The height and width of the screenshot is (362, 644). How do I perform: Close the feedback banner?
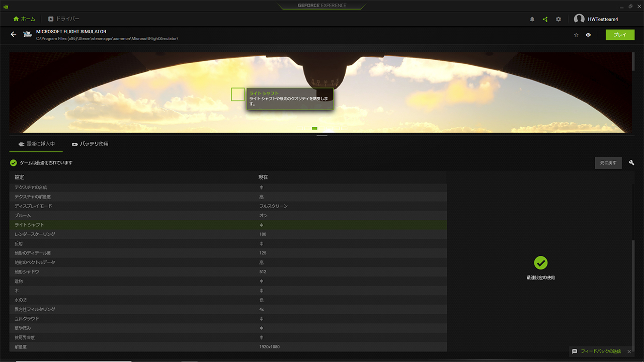[629, 351]
